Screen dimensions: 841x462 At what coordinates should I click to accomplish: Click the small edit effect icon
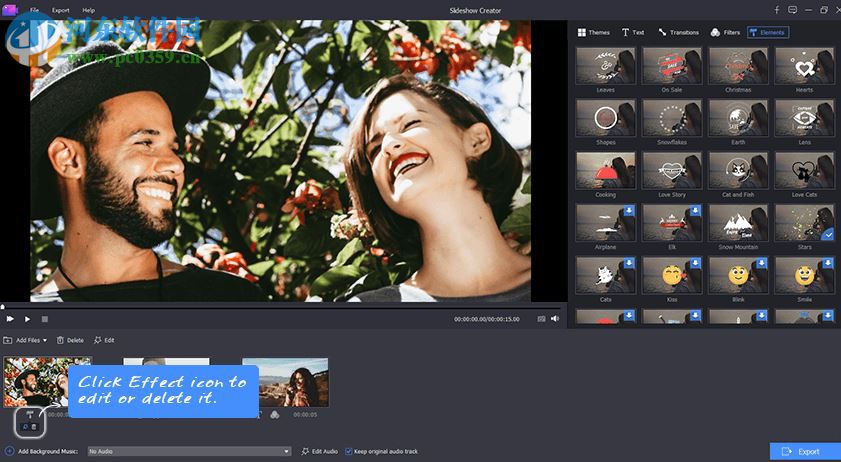coord(25,427)
